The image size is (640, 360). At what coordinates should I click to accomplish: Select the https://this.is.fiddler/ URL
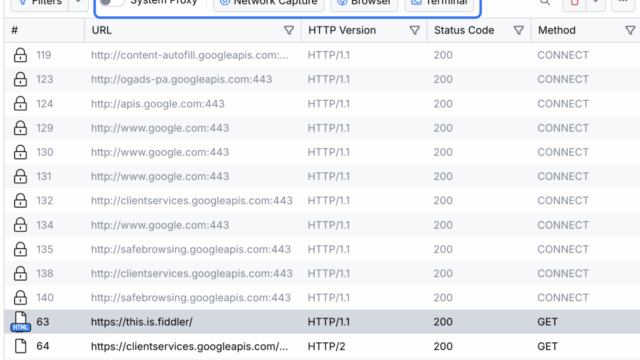pos(142,322)
